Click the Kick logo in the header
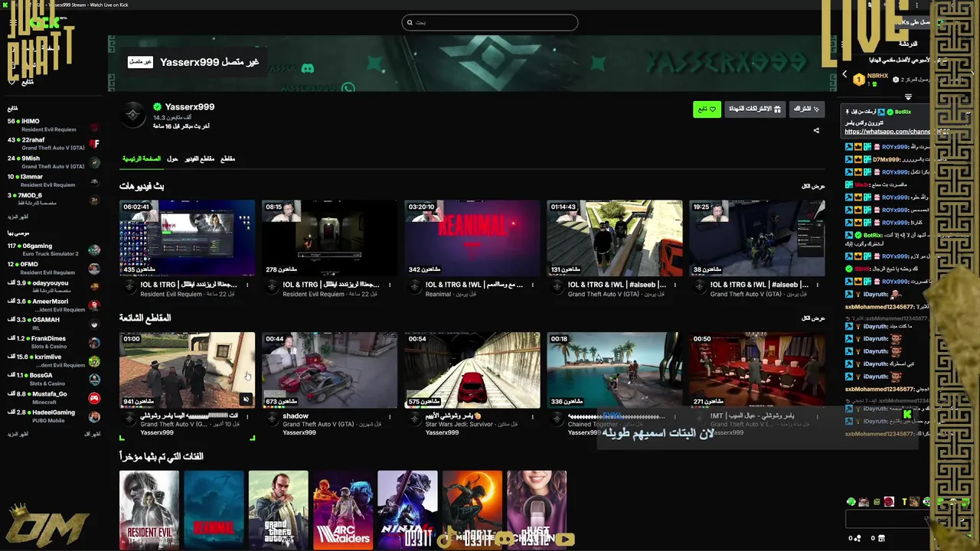The image size is (980, 551). pyautogui.click(x=44, y=23)
